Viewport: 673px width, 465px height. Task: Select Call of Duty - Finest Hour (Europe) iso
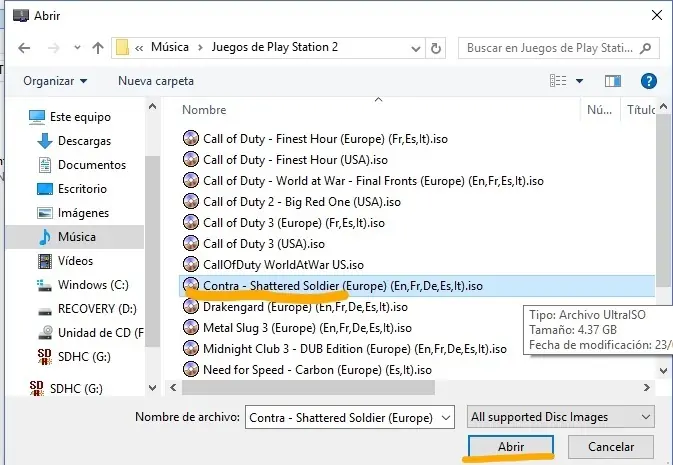coord(315,139)
